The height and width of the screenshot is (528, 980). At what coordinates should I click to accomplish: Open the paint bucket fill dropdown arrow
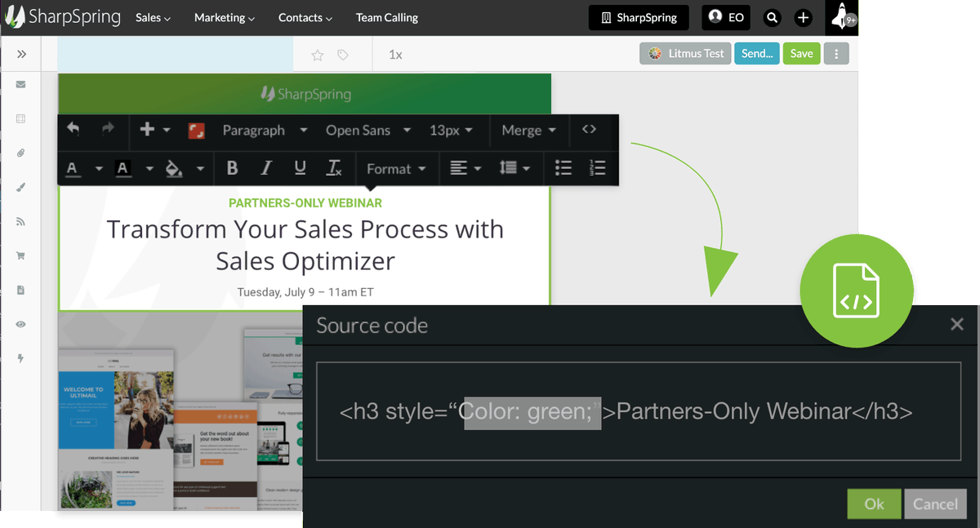point(200,169)
